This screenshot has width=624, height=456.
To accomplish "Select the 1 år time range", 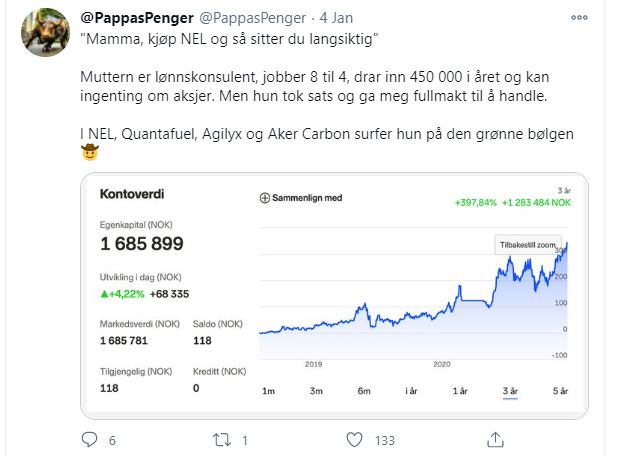I will [x=460, y=390].
